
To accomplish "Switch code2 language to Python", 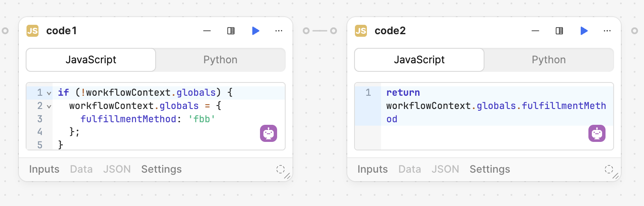I will click(549, 60).
